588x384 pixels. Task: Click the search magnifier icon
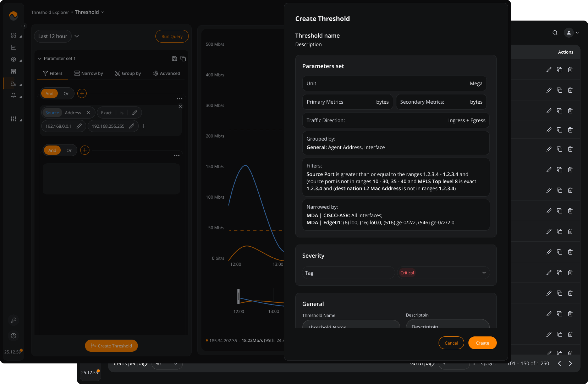point(555,33)
